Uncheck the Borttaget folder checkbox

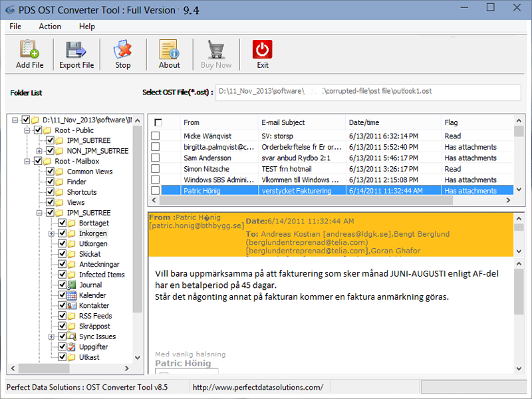[x=62, y=223]
